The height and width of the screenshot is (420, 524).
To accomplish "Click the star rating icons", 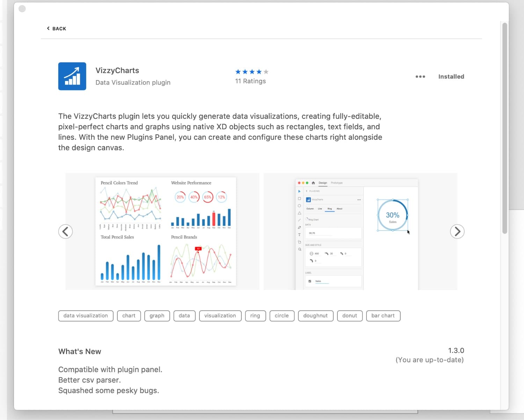I will click(x=252, y=72).
